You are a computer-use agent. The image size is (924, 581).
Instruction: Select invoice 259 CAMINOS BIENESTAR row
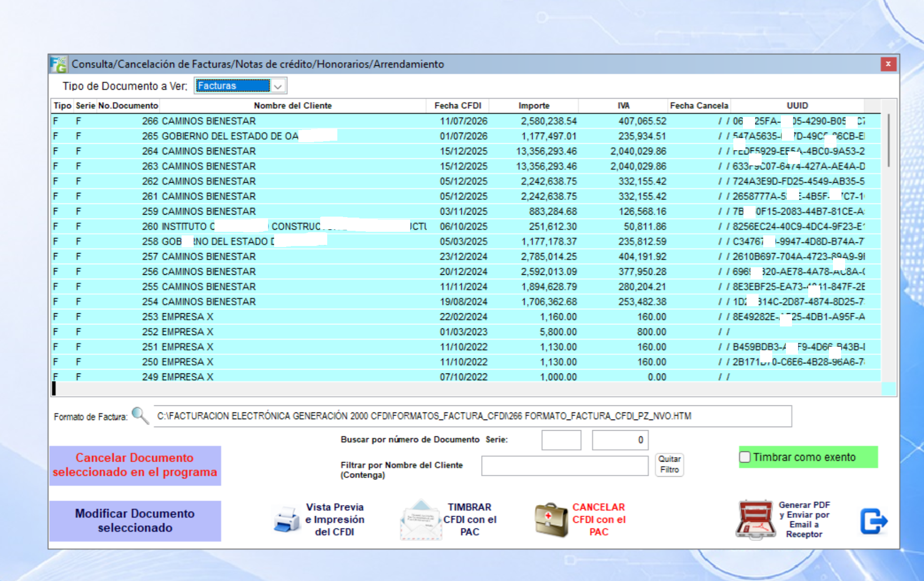click(x=466, y=212)
